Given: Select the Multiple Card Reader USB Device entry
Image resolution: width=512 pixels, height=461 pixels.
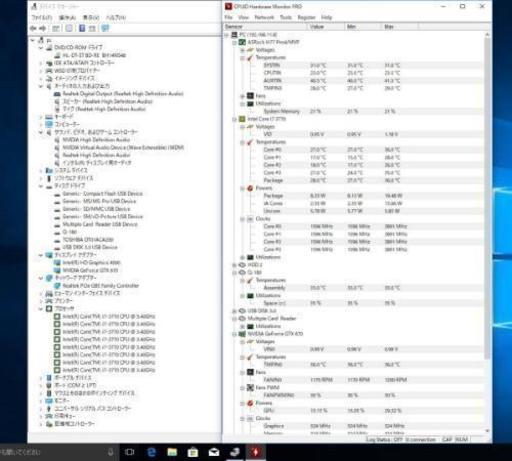Looking at the screenshot, I should (x=100, y=224).
